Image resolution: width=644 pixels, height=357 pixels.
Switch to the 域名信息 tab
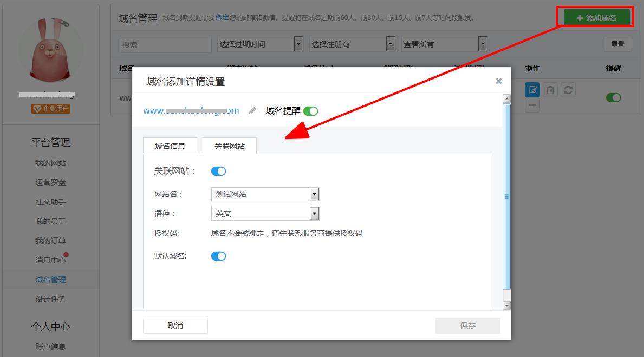170,145
